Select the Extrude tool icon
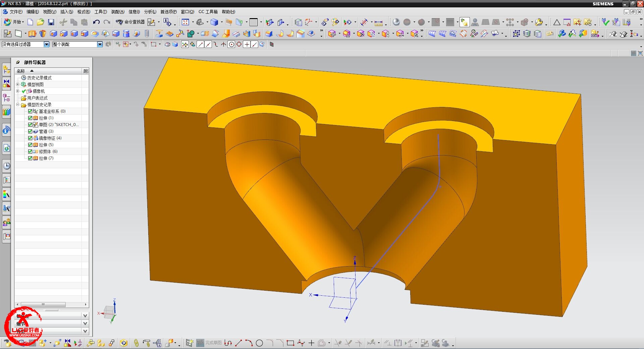Image resolution: width=644 pixels, height=349 pixels. 32,34
